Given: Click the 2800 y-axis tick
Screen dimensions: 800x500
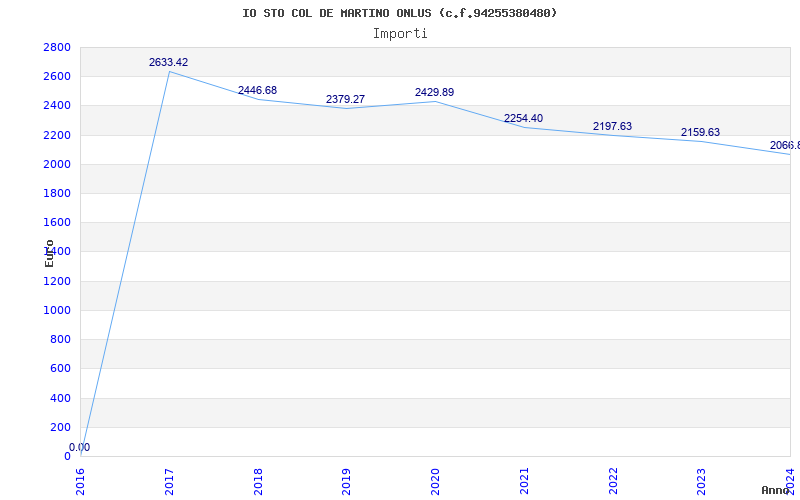Looking at the screenshot, I should point(57,47).
